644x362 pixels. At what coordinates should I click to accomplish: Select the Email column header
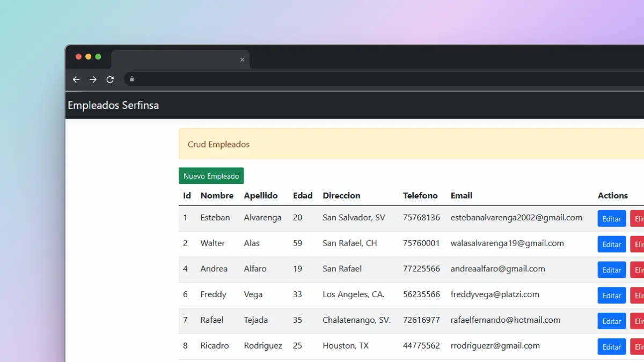[462, 196]
